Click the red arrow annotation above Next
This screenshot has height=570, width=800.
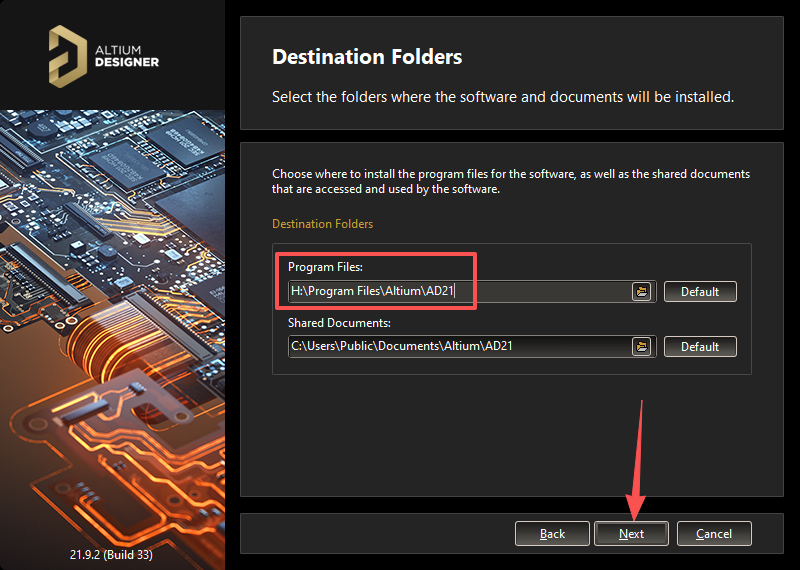click(x=638, y=460)
